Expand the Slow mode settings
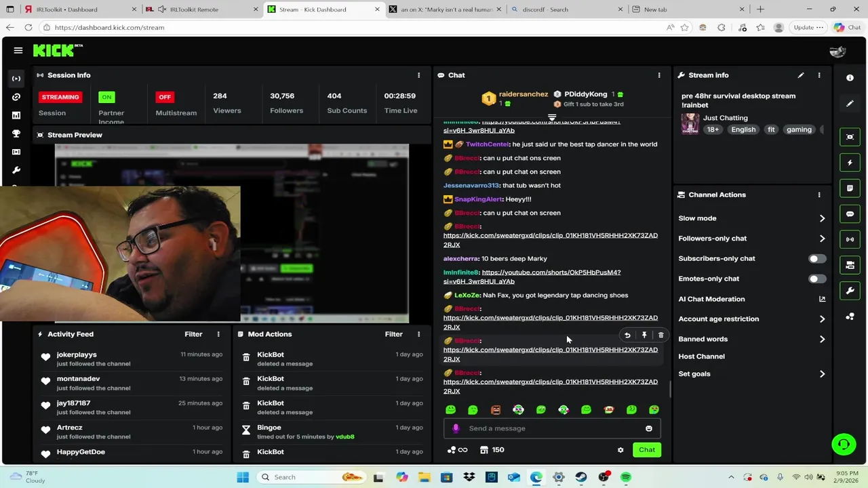The image size is (868, 488). (752, 218)
